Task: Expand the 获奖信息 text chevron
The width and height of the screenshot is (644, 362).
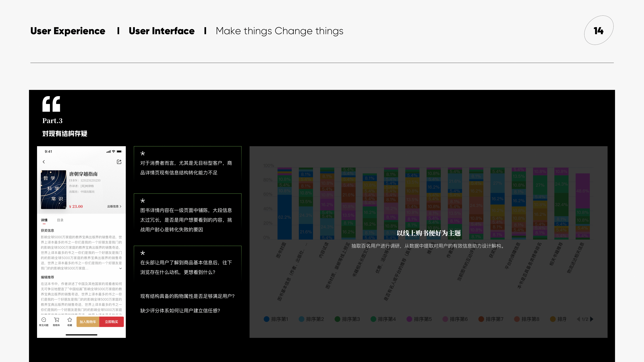Action: pyautogui.click(x=121, y=268)
